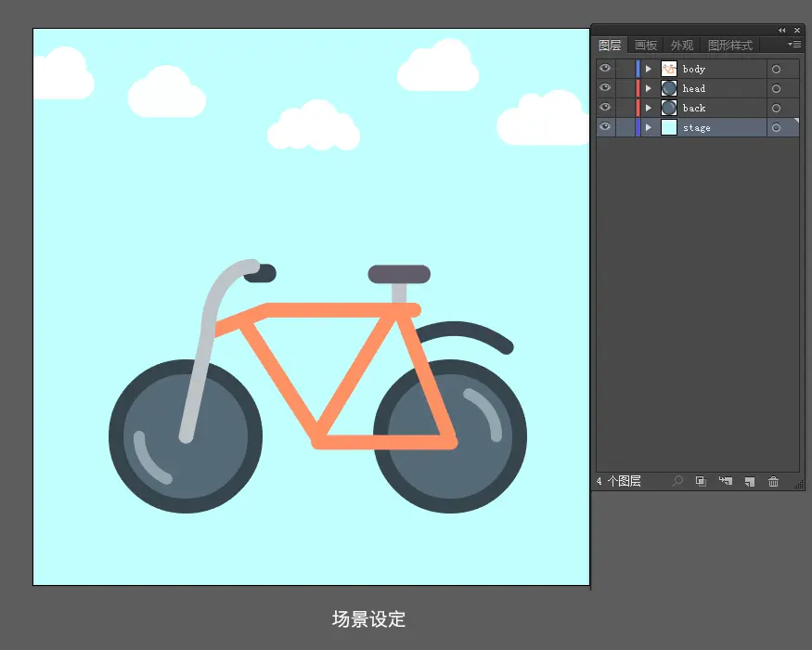The image size is (812, 650).
Task: Select the layer named back
Action: (694, 108)
